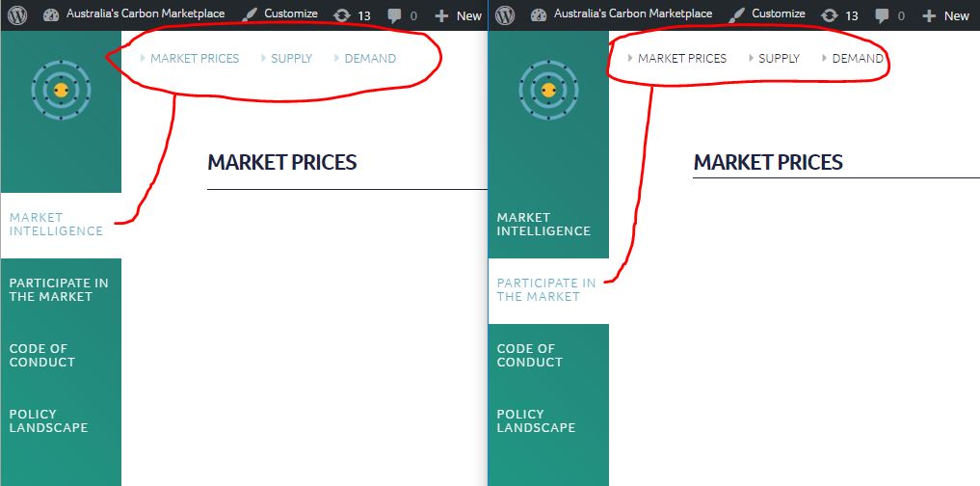Click the dashboard gauge icon in the left admin bar

pyautogui.click(x=51, y=15)
